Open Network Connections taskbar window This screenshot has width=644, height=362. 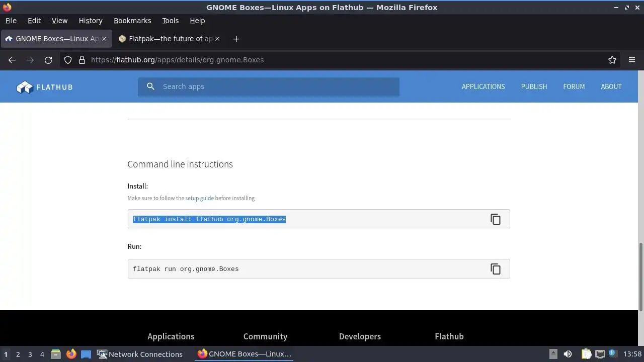(140, 354)
